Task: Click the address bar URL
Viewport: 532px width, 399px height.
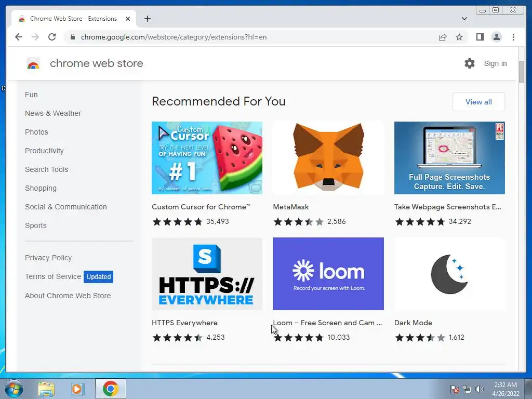Action: click(174, 37)
